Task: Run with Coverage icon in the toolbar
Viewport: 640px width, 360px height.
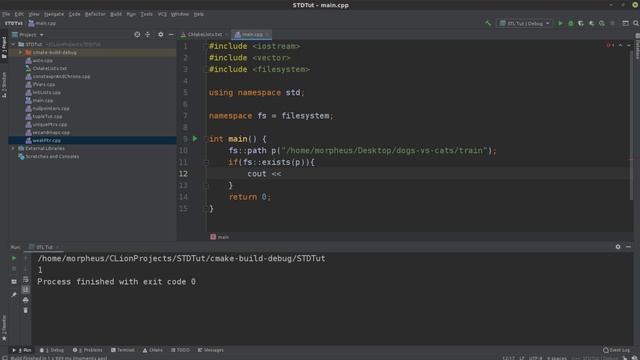Action: pos(581,23)
